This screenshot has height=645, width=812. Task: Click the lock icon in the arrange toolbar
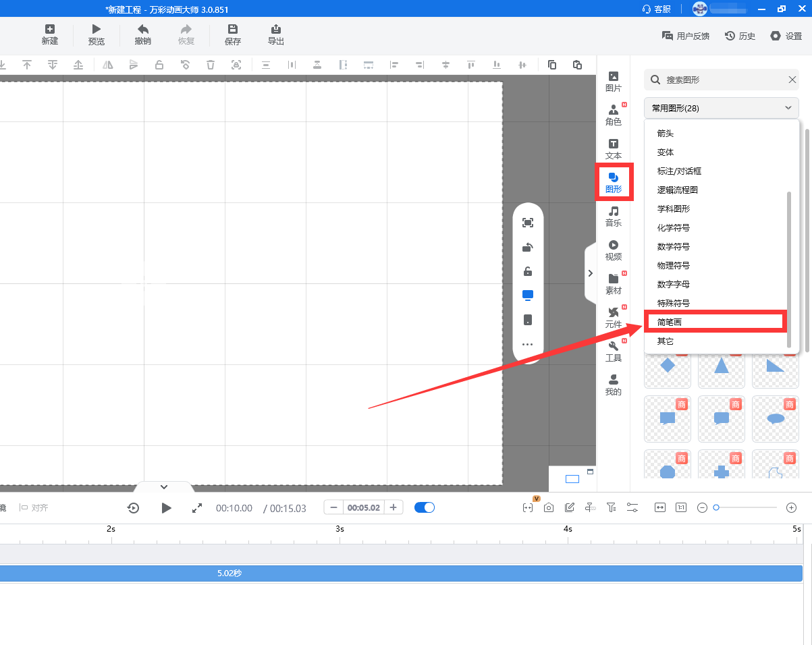159,65
